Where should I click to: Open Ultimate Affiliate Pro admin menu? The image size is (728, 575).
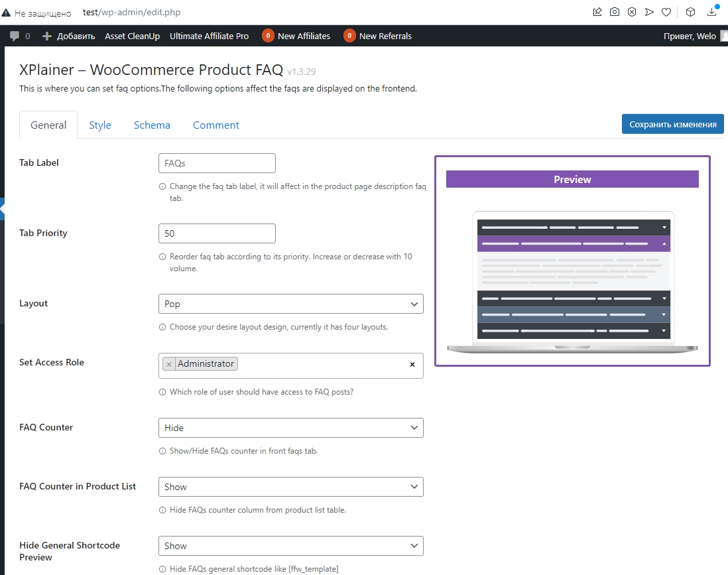(209, 36)
